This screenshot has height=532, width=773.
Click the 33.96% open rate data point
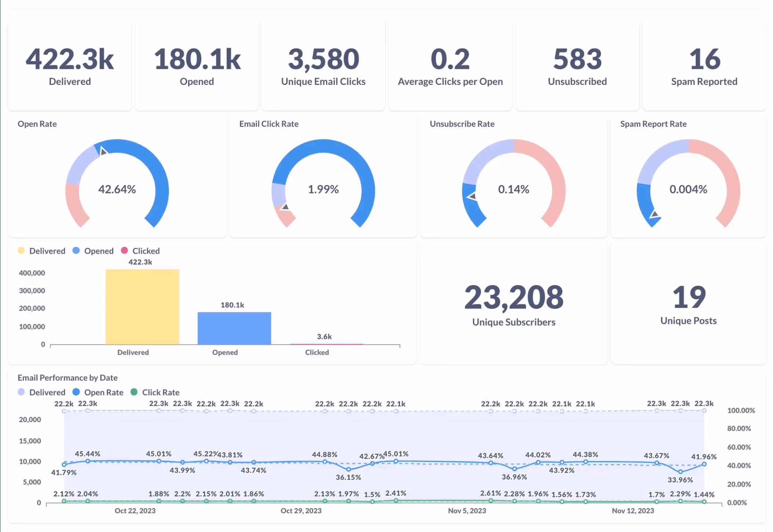(x=680, y=472)
